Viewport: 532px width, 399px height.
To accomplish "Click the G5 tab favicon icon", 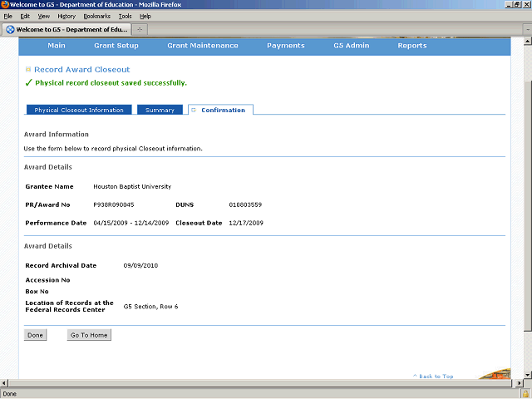I will (10, 30).
